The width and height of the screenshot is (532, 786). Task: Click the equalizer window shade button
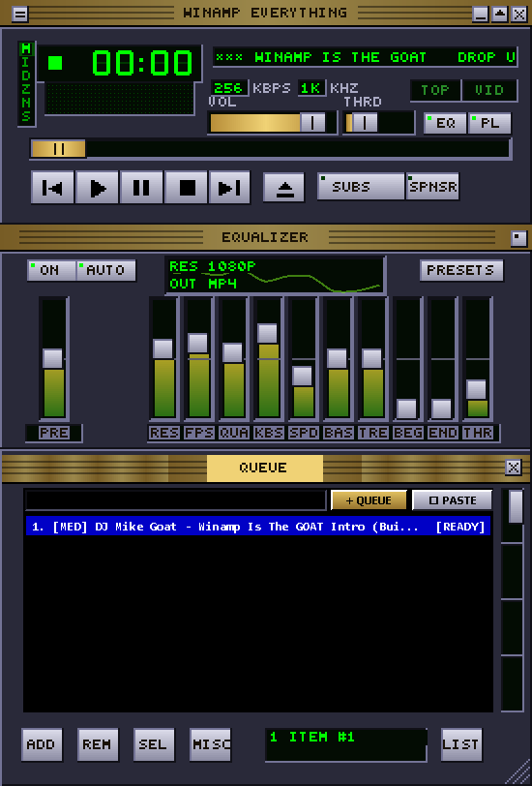click(x=518, y=238)
